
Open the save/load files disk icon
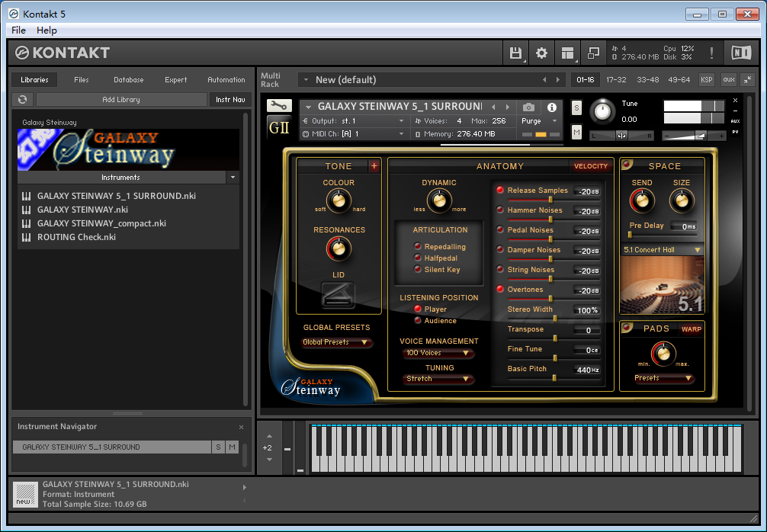point(516,53)
